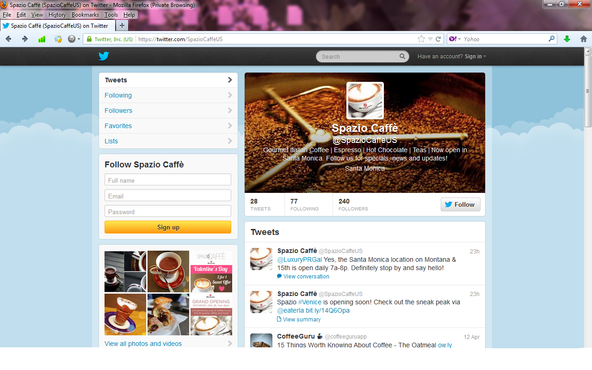The width and height of the screenshot is (592, 370).
Task: Open the bit.ly/14Q6Opa link
Action: click(x=327, y=310)
